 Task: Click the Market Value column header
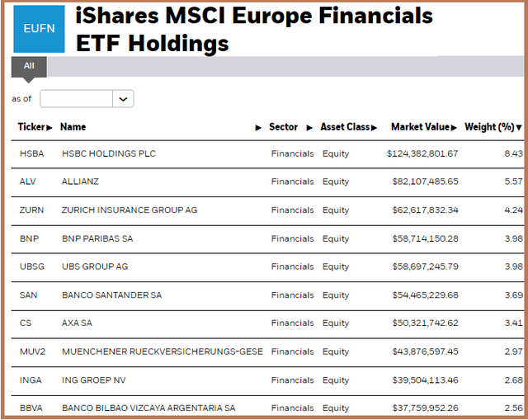(x=420, y=127)
